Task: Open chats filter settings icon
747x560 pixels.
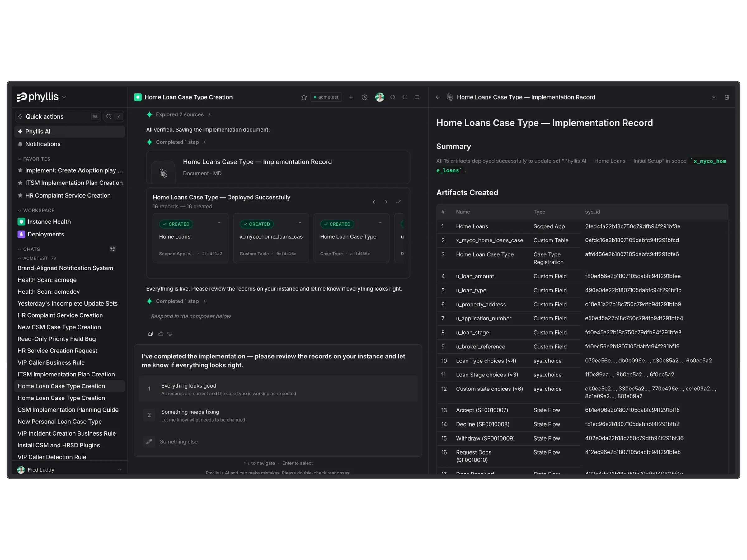Action: tap(112, 249)
